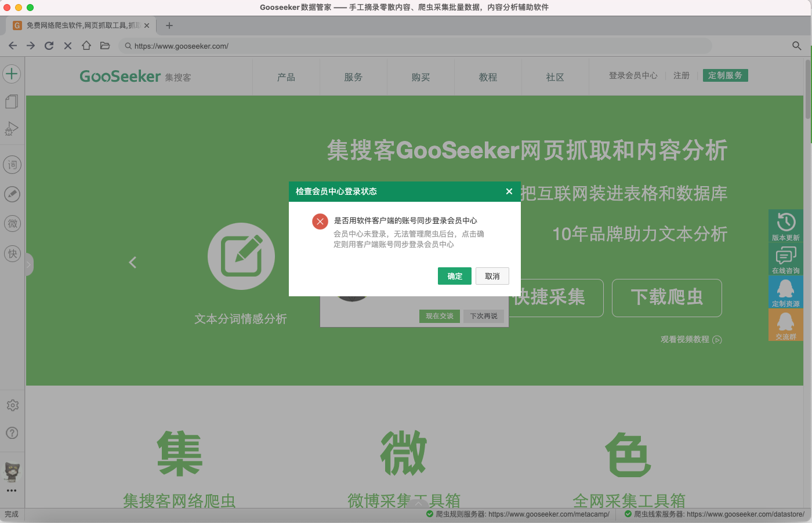Click the 集搜客网络爬虫 heading link
The width and height of the screenshot is (812, 523).
pos(179,500)
